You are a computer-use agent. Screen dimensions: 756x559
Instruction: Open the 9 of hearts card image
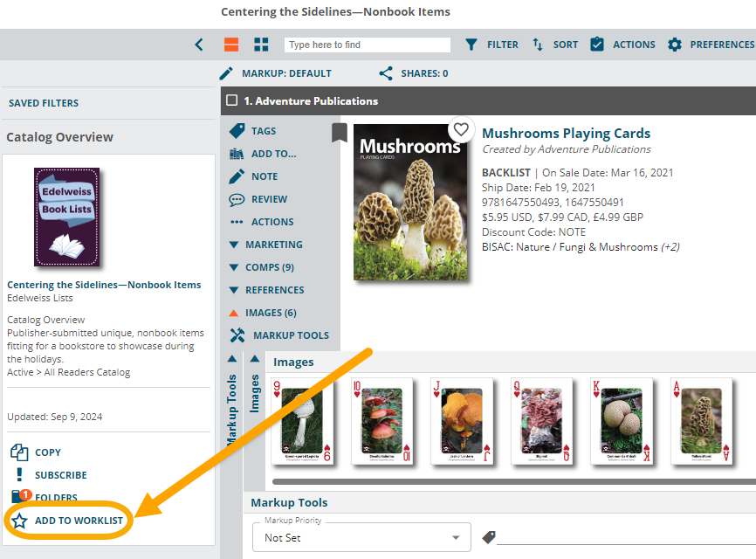click(302, 421)
